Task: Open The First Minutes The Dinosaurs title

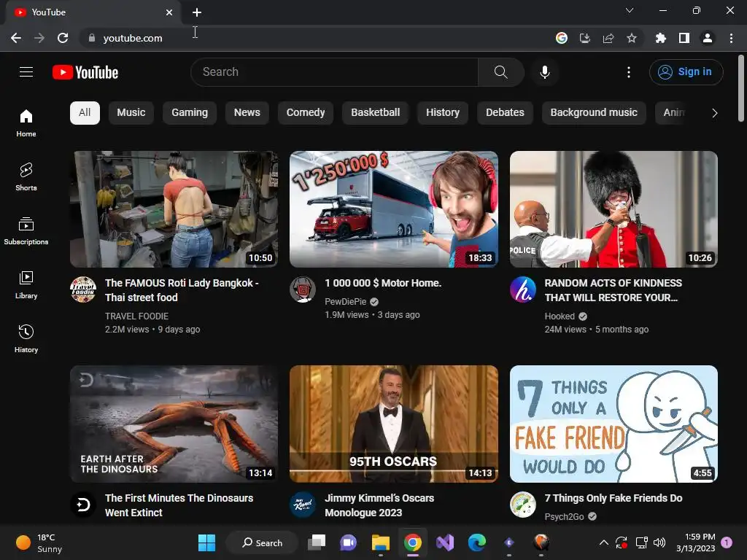Action: pyautogui.click(x=179, y=505)
